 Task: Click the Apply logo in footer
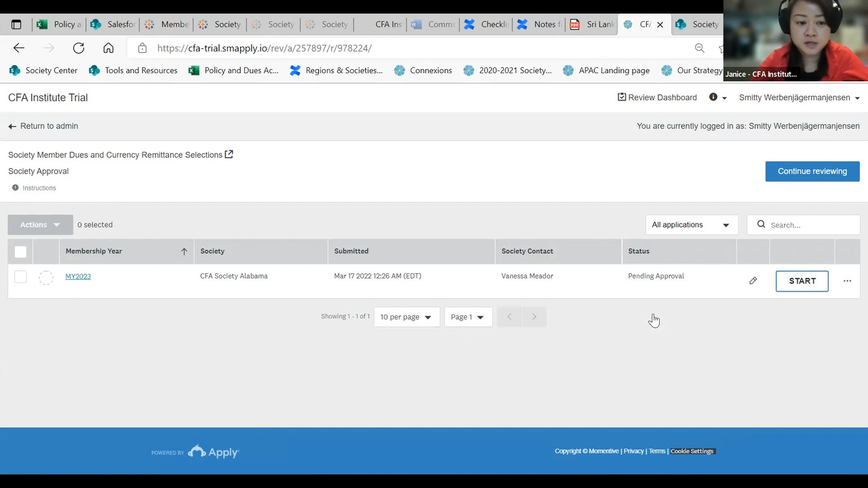pyautogui.click(x=213, y=452)
